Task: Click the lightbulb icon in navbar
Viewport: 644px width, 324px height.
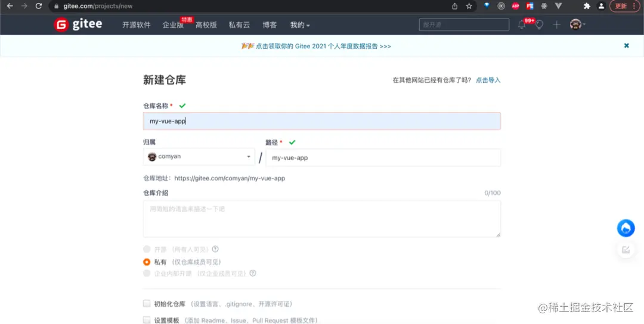Action: point(539,25)
